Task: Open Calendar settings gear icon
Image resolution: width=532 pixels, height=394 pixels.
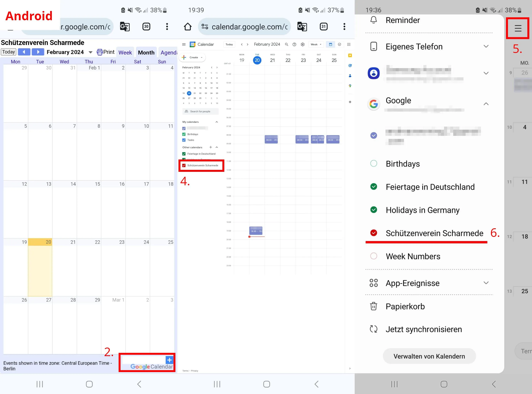Action: (303, 44)
